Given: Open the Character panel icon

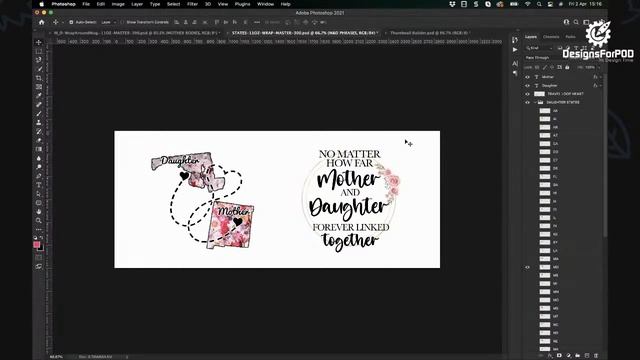Looking at the screenshot, I should coord(515,64).
